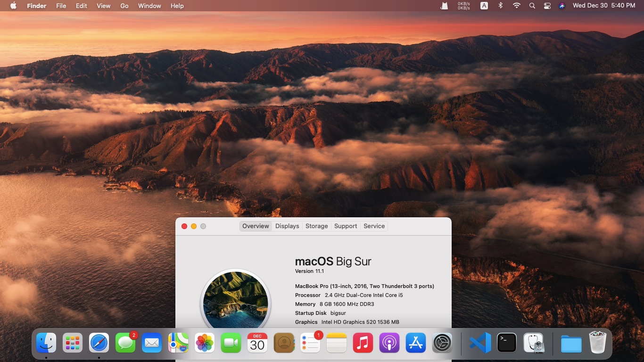Open the Window menu
The image size is (644, 362).
pyautogui.click(x=149, y=6)
